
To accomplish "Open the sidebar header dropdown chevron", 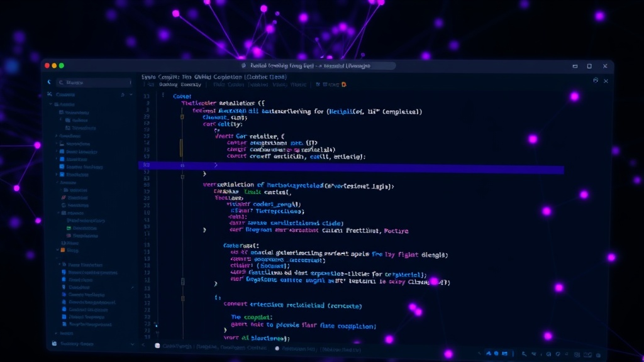I will click(x=131, y=95).
